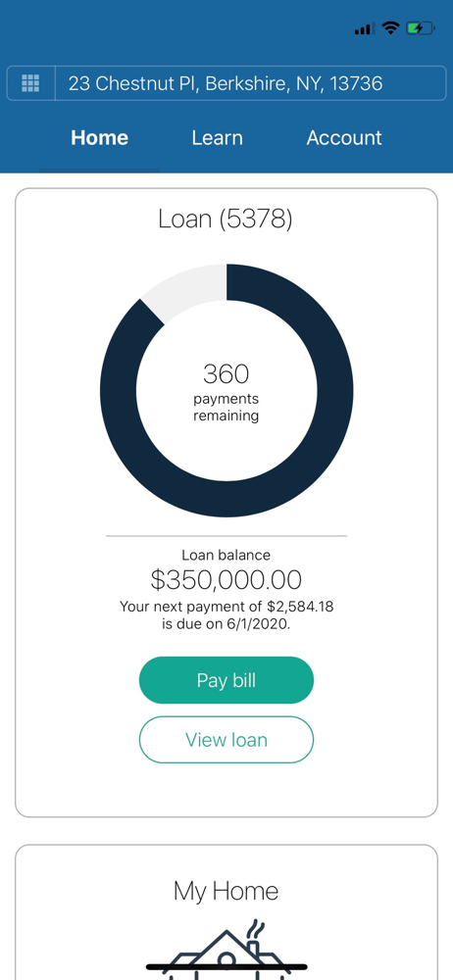Open the Learn tab
Image resolution: width=453 pixels, height=980 pixels.
point(217,138)
